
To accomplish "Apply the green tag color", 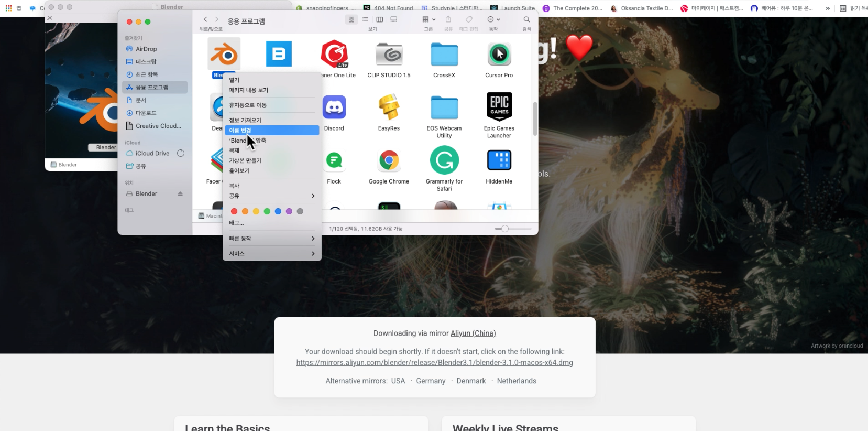I will pyautogui.click(x=267, y=211).
